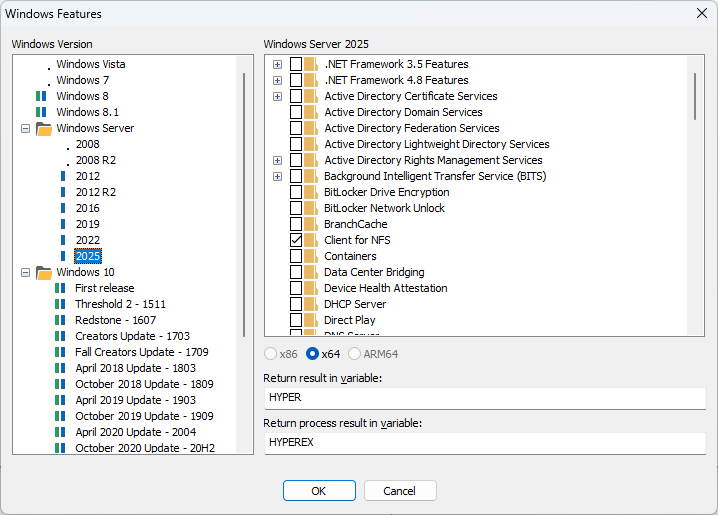Click the Windows 8.1 version icon
Image resolution: width=718 pixels, height=515 pixels.
point(41,112)
